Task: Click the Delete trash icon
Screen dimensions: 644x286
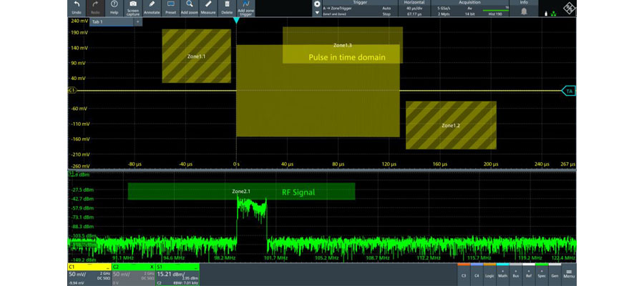Action: [x=227, y=7]
